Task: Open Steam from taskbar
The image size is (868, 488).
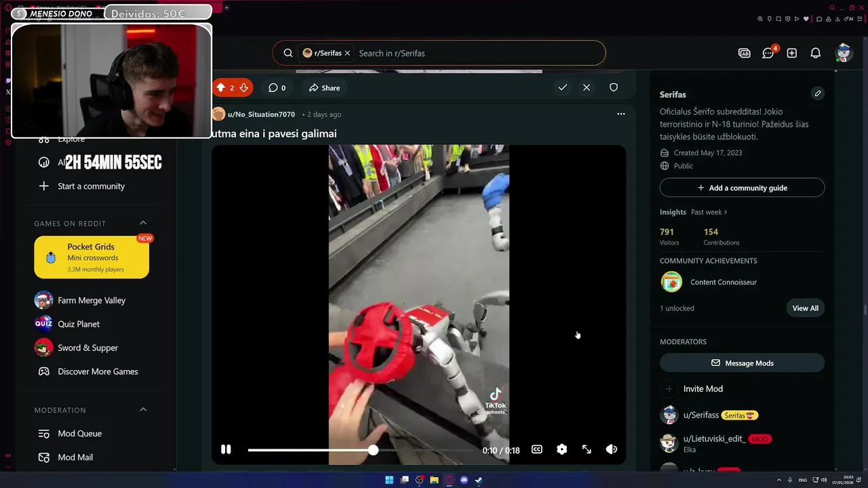Action: tap(479, 480)
